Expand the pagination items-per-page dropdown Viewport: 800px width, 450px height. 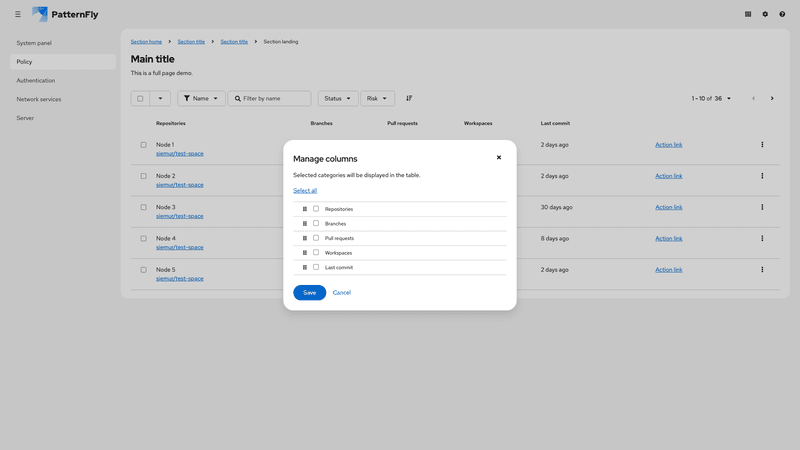point(712,98)
